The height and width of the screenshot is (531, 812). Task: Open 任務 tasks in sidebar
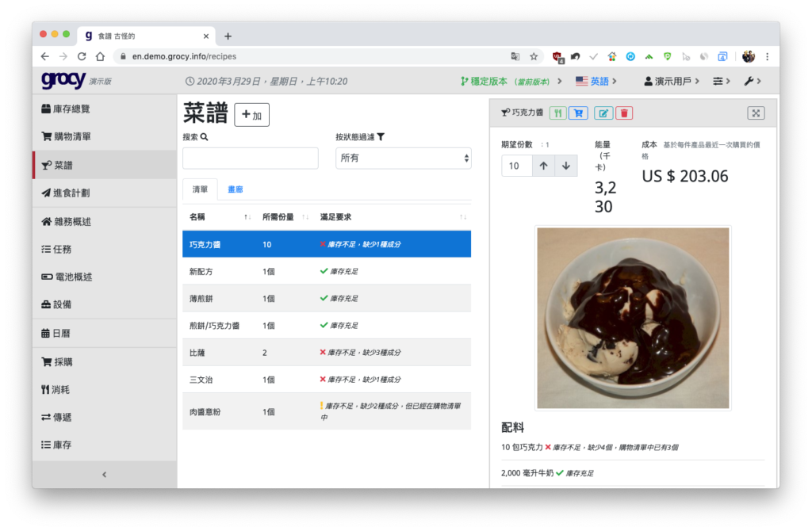pyautogui.click(x=105, y=249)
